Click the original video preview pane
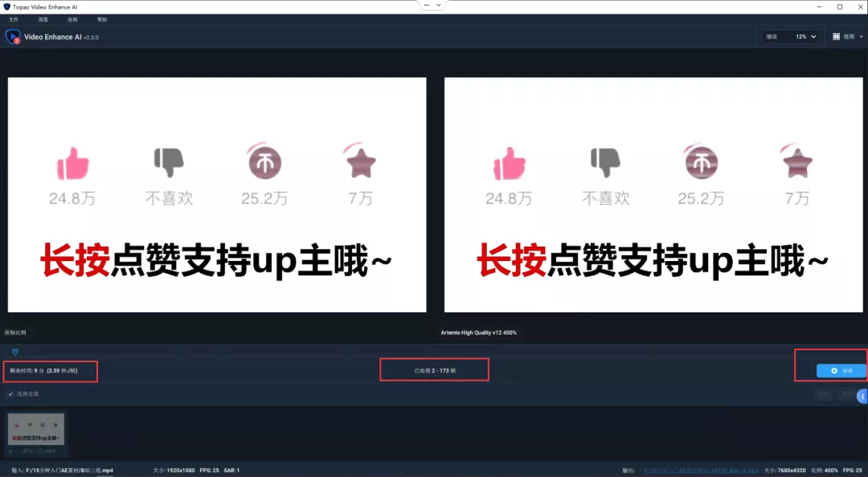Screen dimensions: 868x477 217,194
